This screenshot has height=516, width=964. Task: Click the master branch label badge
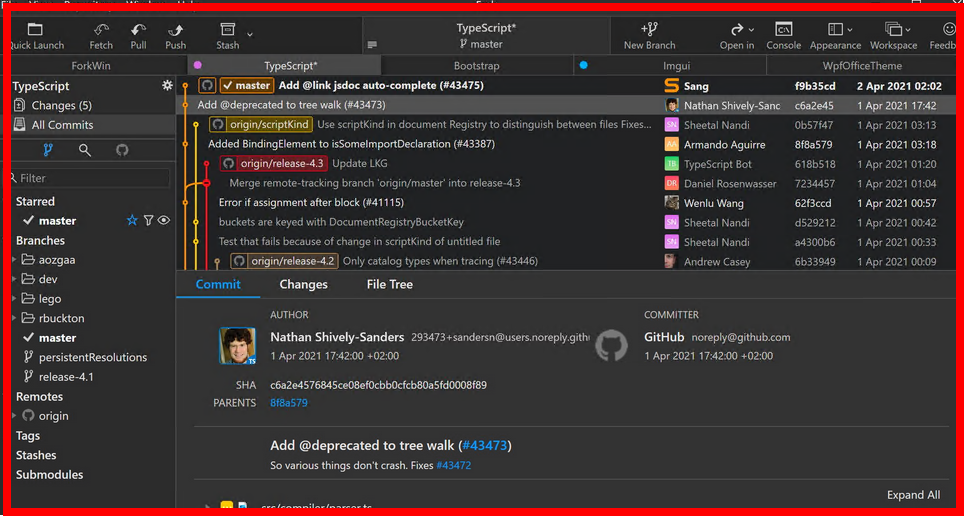pos(247,85)
